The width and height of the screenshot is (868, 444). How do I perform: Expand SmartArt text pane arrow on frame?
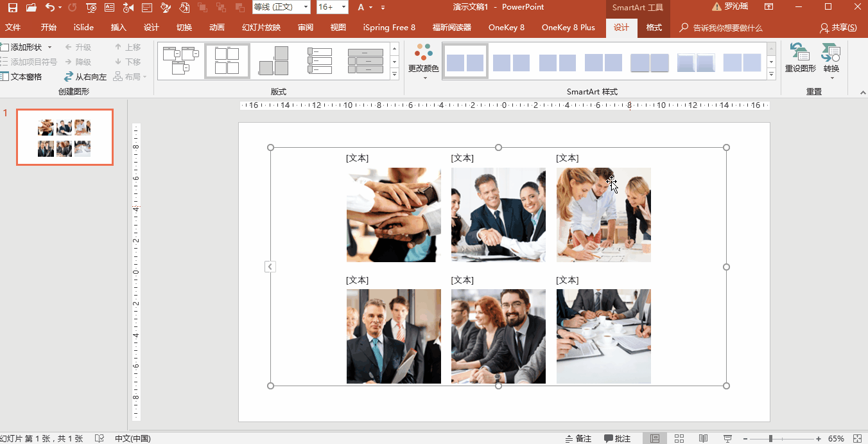pos(270,267)
